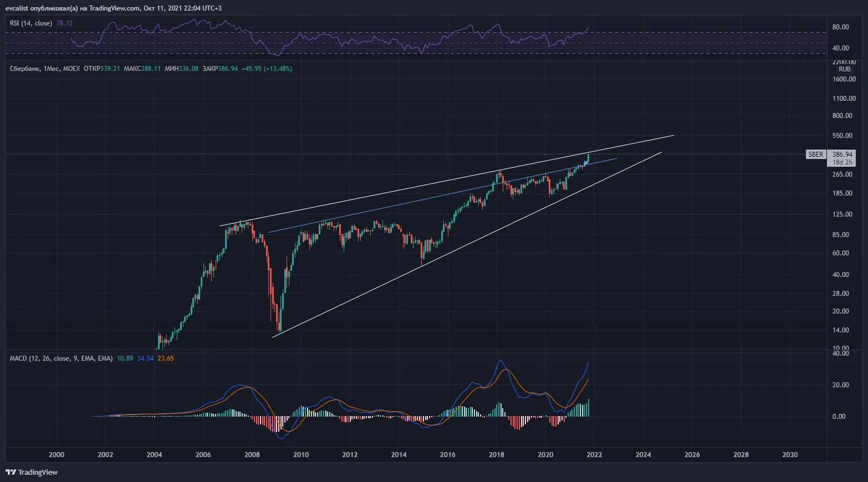
Task: Click the МАКС 388.11 high value
Action: (142, 69)
